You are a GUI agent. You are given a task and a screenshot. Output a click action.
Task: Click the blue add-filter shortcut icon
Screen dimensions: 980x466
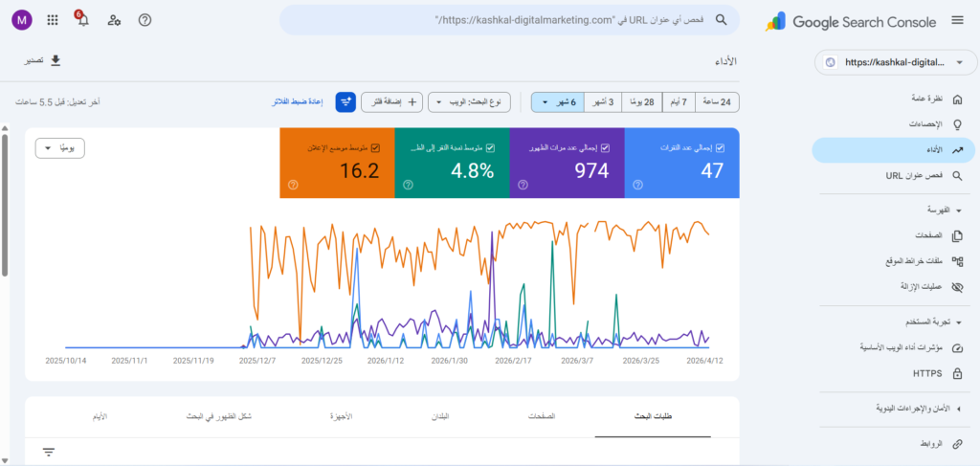point(345,101)
